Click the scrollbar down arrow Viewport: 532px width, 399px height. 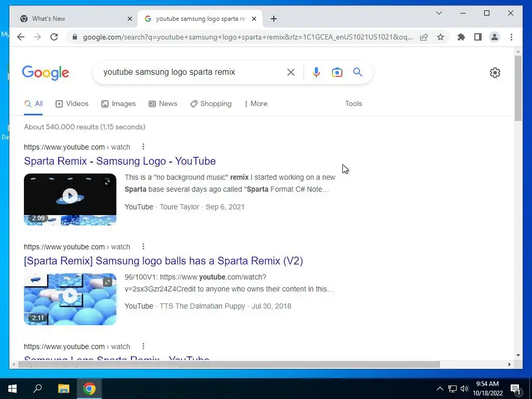[x=518, y=355]
